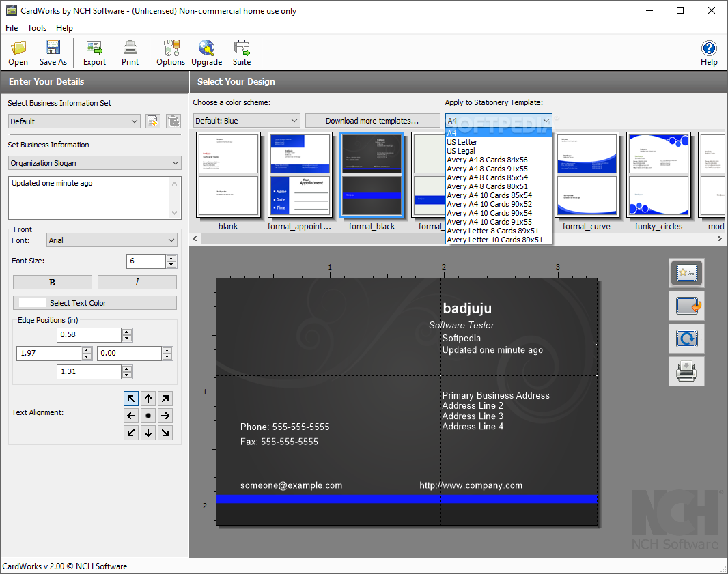Viewport: 728px width, 574px height.
Task: Increase the font size value
Action: pos(171,258)
